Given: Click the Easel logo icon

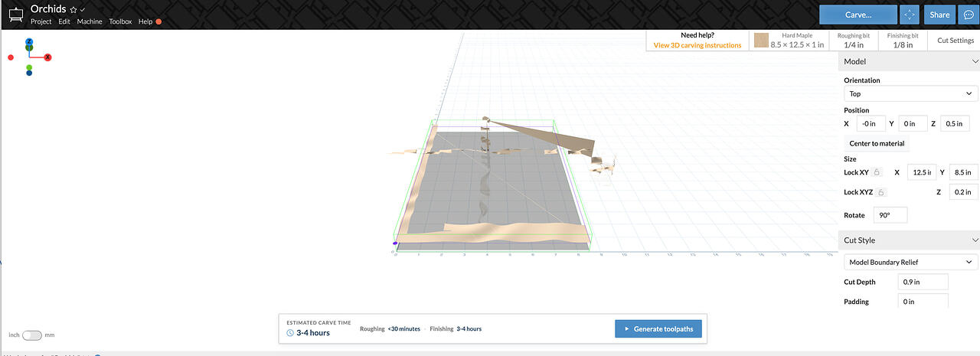Looking at the screenshot, I should pyautogui.click(x=15, y=15).
